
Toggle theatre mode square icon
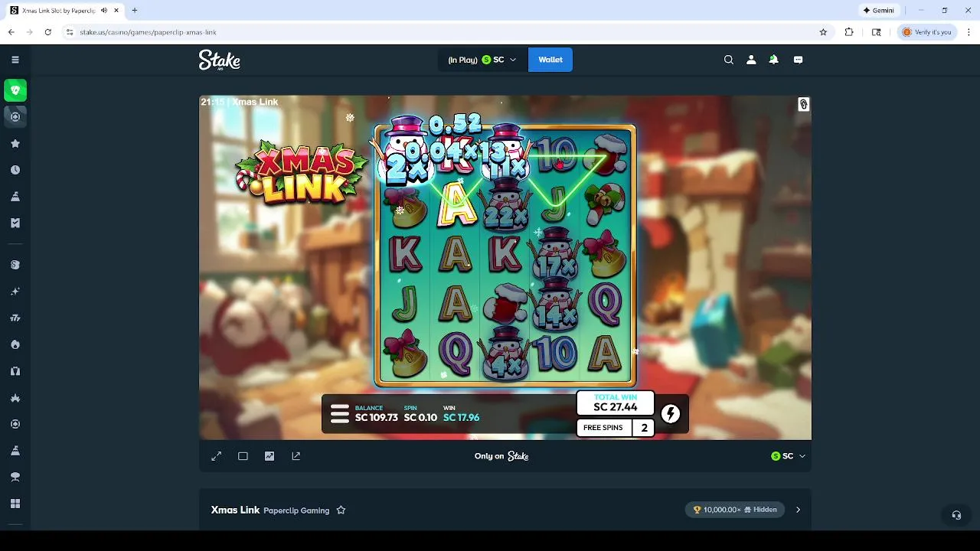pyautogui.click(x=243, y=456)
